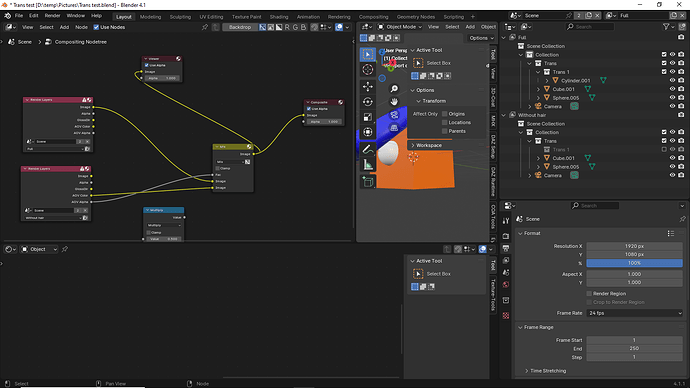Open the Object Mode dropdown
The width and height of the screenshot is (690, 388).
[x=400, y=27]
